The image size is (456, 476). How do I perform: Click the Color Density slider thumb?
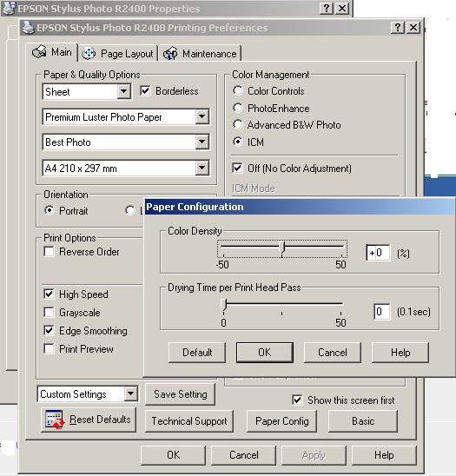(282, 248)
